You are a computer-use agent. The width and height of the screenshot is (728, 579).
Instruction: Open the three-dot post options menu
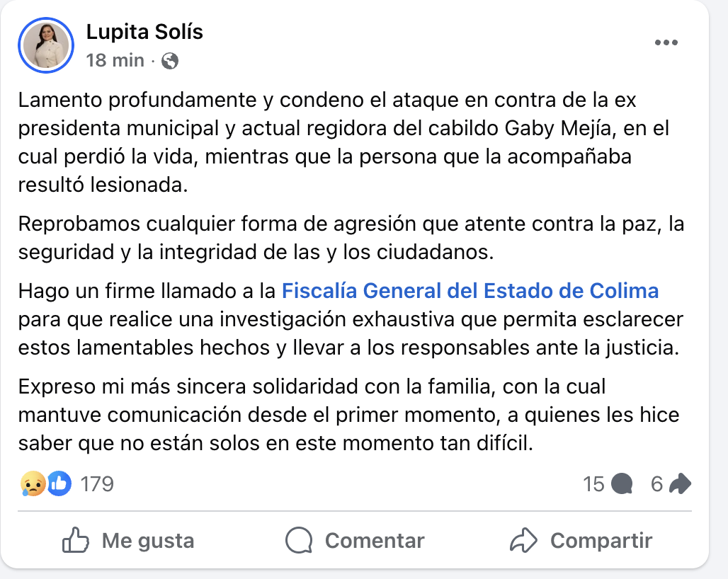[666, 43]
